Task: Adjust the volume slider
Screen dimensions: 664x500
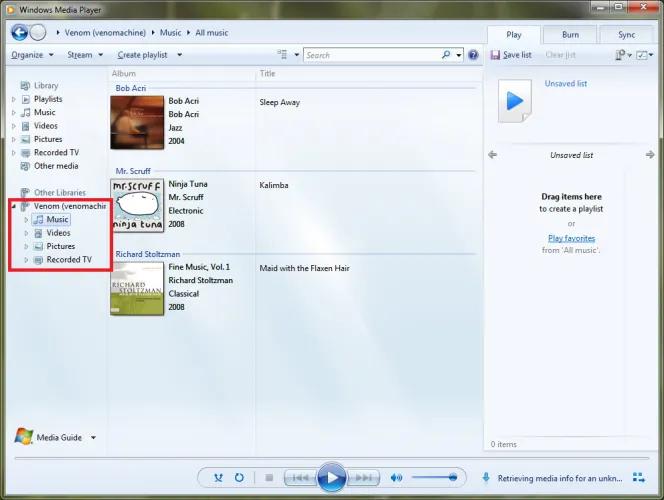Action: (x=434, y=478)
